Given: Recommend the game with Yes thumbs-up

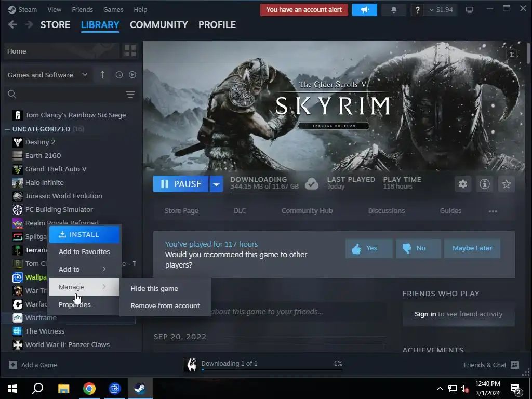Looking at the screenshot, I should click(369, 248).
